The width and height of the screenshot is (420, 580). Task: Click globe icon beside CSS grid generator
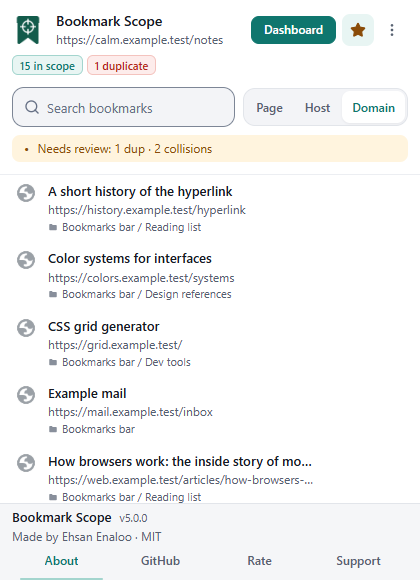26,328
